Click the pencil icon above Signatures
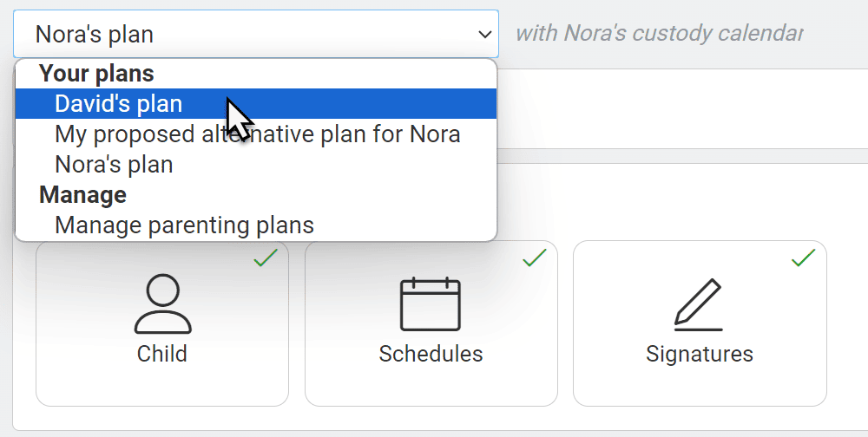 click(x=699, y=305)
